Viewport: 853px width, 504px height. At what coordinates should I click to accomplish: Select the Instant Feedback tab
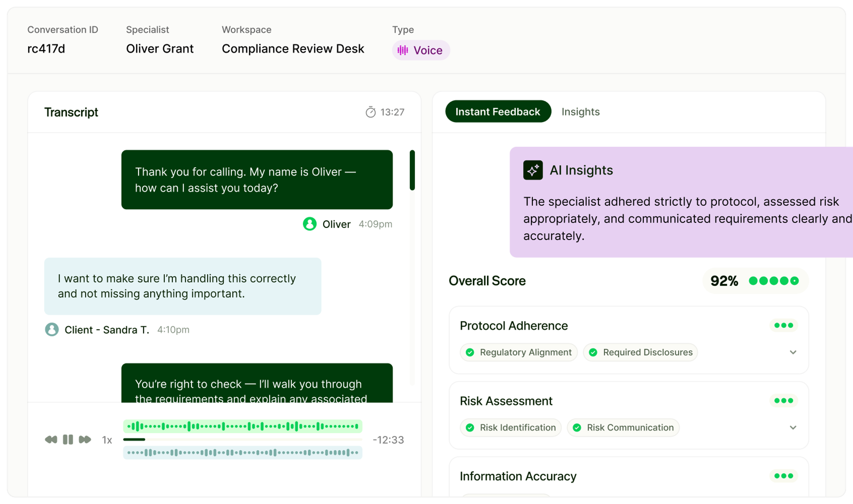(x=498, y=112)
